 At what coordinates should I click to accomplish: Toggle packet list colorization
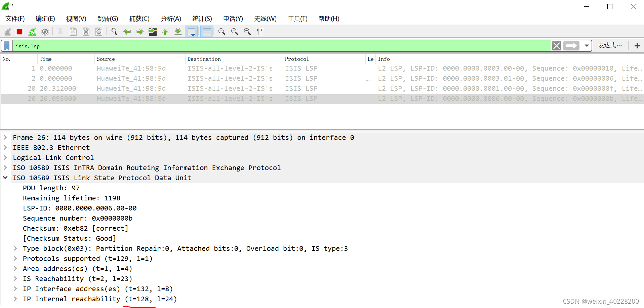pyautogui.click(x=207, y=32)
